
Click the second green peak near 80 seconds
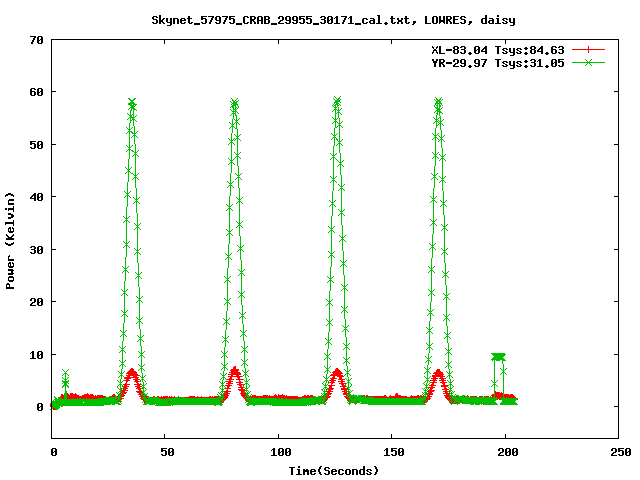(234, 102)
